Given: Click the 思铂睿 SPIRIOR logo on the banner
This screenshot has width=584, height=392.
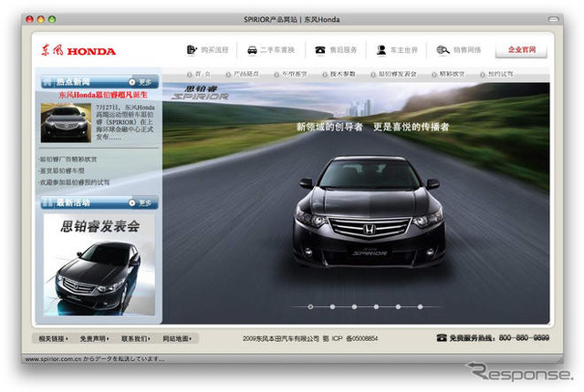Looking at the screenshot, I should [x=201, y=93].
